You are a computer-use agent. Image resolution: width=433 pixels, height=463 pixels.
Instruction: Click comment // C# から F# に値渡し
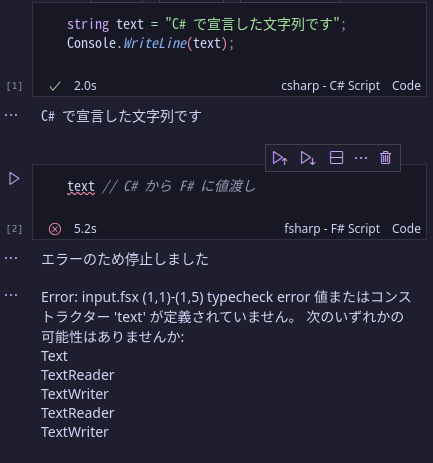[179, 187]
